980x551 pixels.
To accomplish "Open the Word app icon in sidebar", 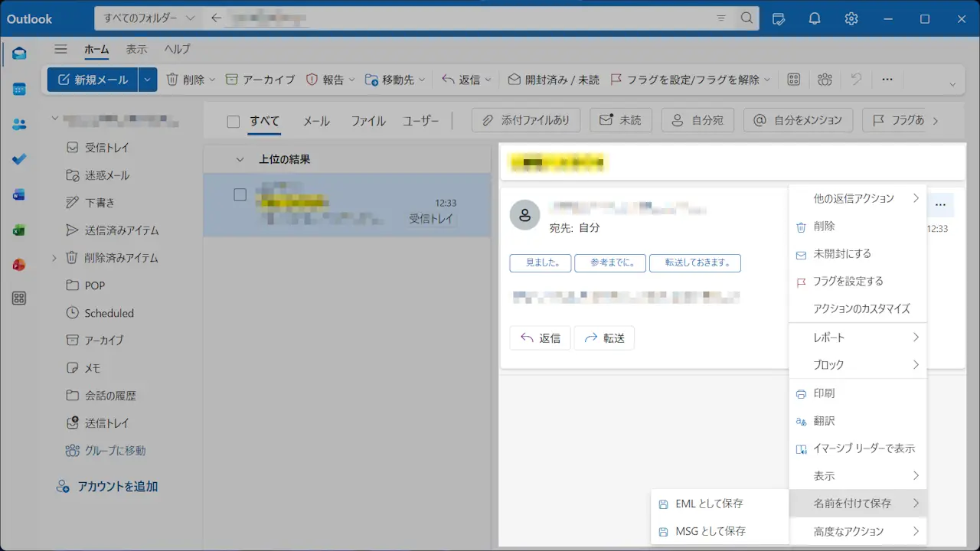I will (x=19, y=194).
